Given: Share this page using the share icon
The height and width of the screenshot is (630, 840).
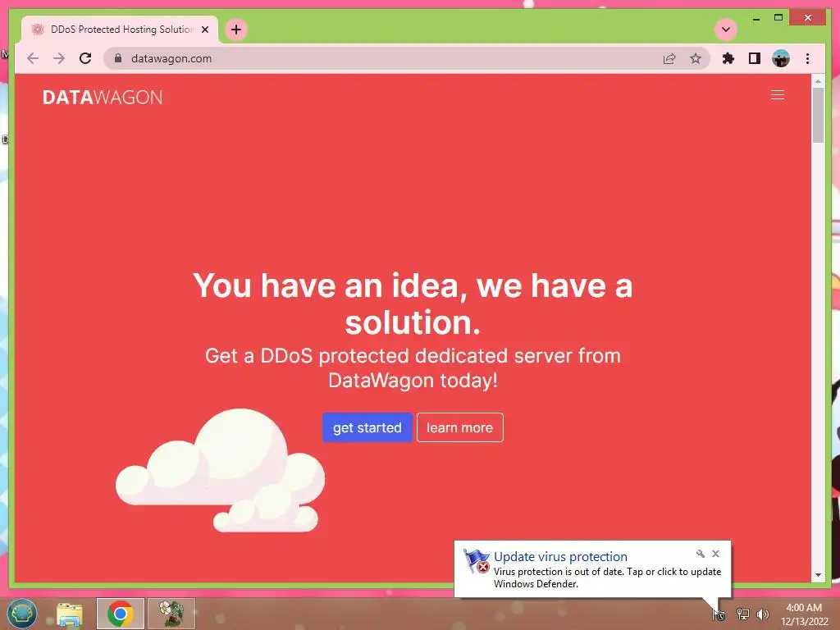Looking at the screenshot, I should (669, 58).
